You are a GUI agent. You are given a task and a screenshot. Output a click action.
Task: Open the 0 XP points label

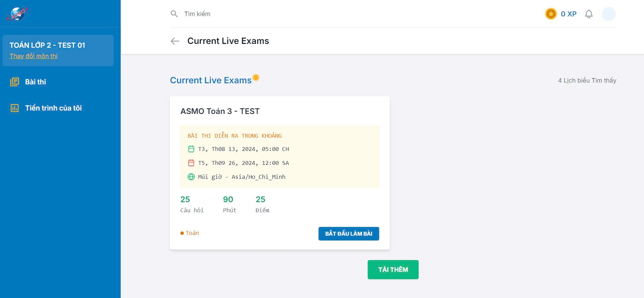(569, 14)
